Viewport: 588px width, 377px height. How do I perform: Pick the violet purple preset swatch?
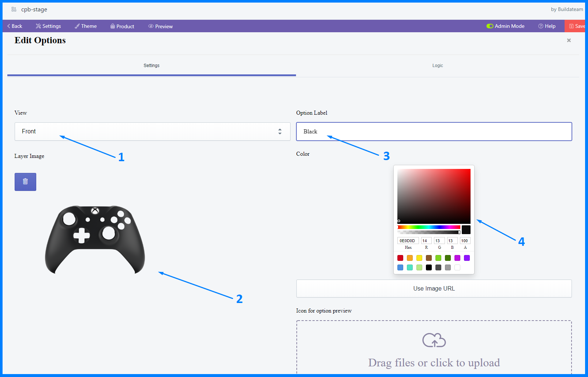[467, 258]
